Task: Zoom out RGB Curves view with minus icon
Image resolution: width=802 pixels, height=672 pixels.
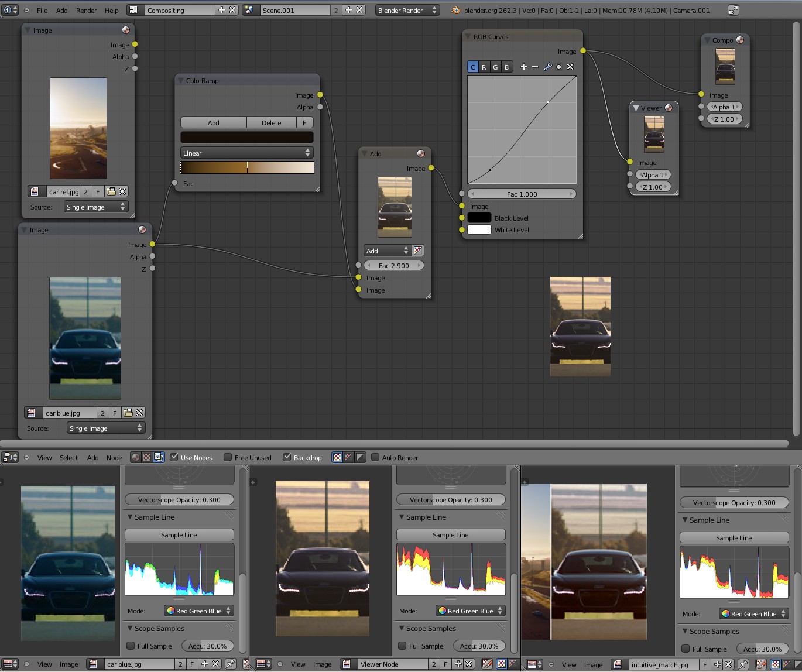Action: tap(535, 67)
